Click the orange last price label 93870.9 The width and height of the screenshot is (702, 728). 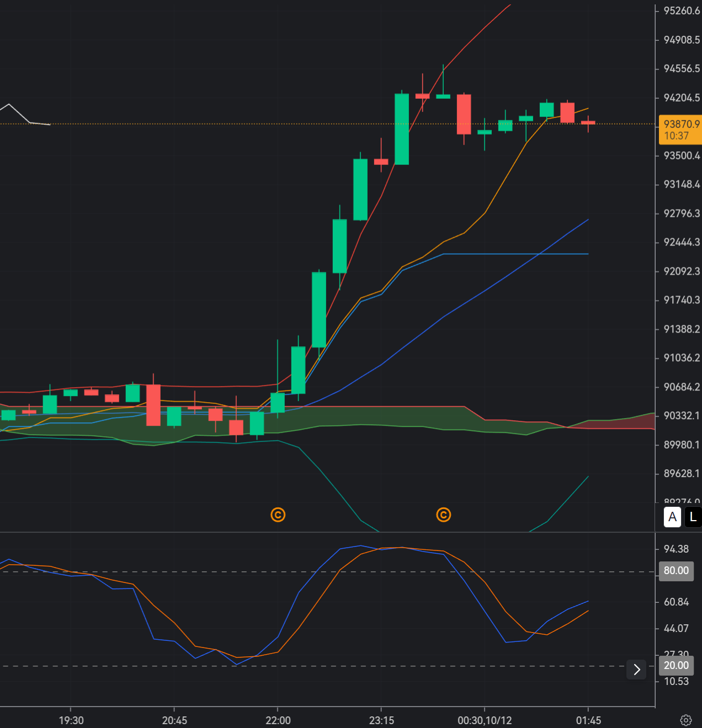click(x=679, y=125)
